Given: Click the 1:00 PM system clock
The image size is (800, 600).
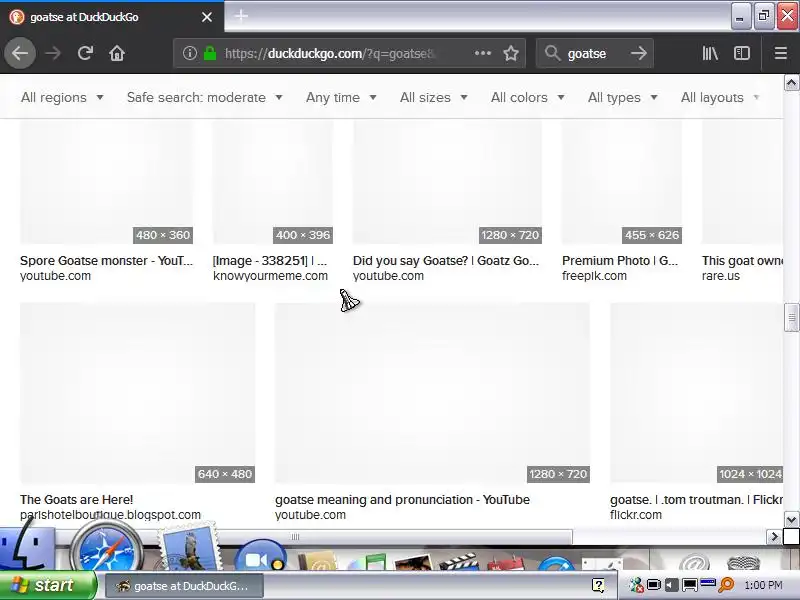Looking at the screenshot, I should click(763, 585).
